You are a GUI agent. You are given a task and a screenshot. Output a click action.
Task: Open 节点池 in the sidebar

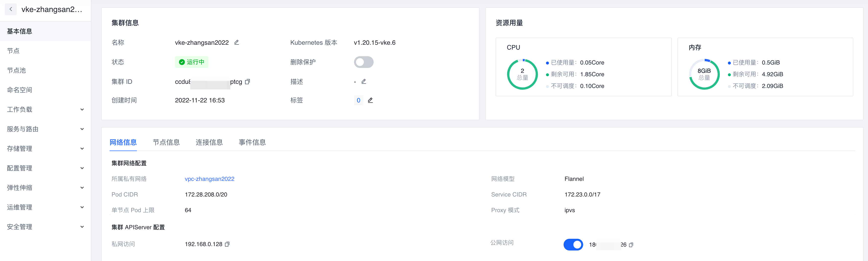pyautogui.click(x=16, y=70)
